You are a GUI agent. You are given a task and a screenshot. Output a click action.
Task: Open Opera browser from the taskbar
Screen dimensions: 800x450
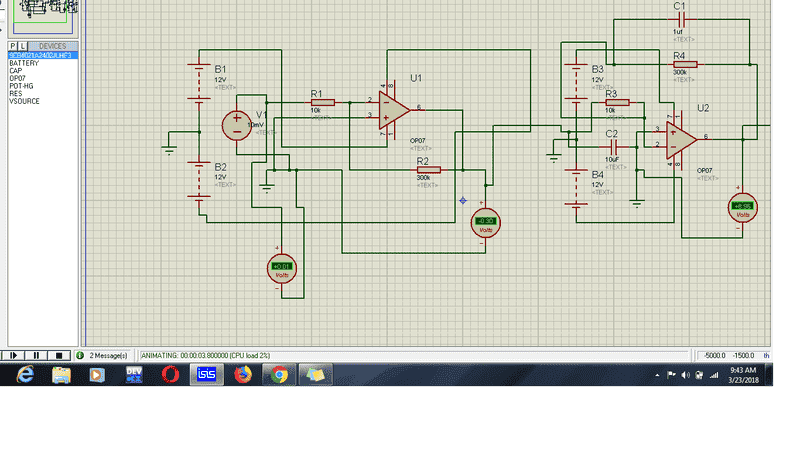tap(170, 374)
